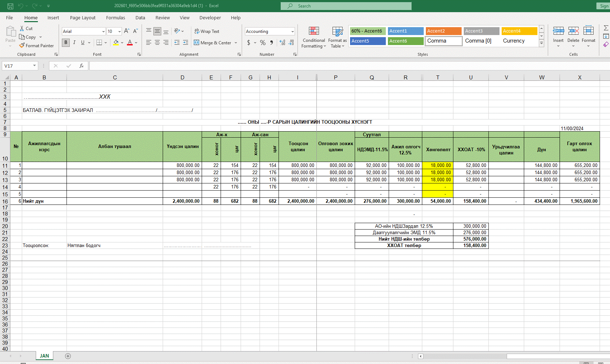Expand the Name Box dropdown arrow
610x364 pixels.
34,66
